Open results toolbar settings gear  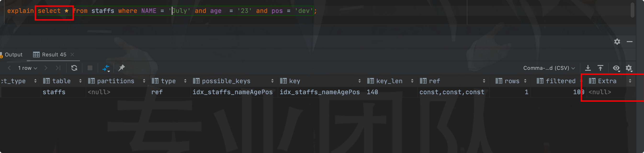[628, 68]
